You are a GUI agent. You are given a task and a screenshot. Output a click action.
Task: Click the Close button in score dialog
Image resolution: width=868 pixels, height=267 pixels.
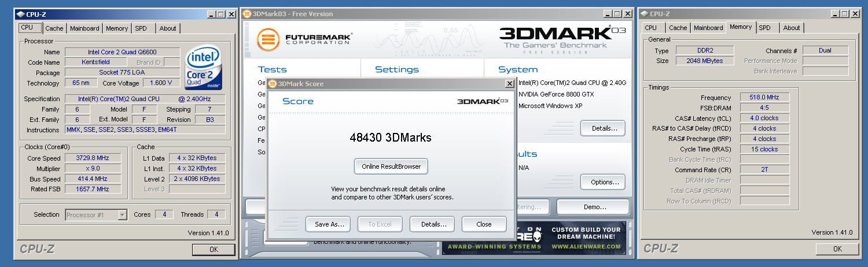[x=484, y=224]
